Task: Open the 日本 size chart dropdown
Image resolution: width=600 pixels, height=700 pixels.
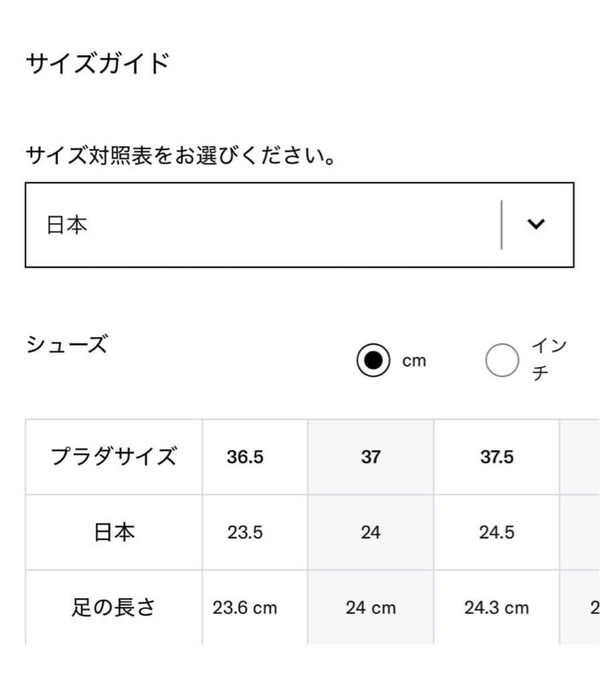Action: (262, 225)
